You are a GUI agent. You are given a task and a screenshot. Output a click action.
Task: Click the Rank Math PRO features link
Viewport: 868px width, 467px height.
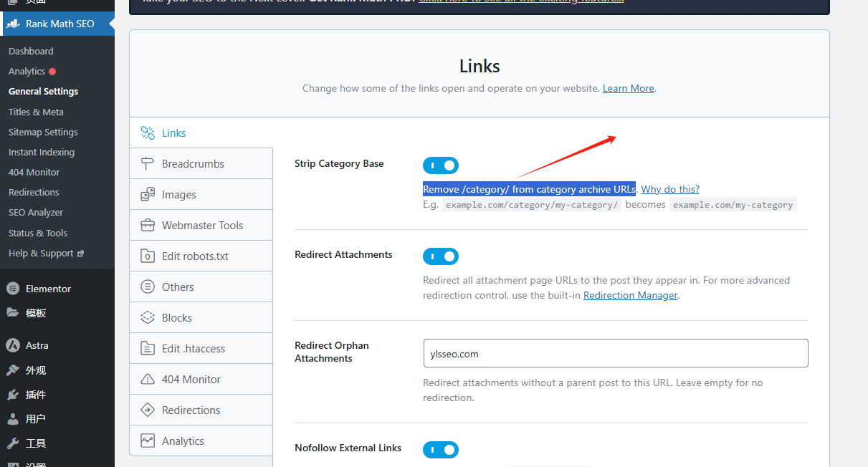click(x=521, y=2)
